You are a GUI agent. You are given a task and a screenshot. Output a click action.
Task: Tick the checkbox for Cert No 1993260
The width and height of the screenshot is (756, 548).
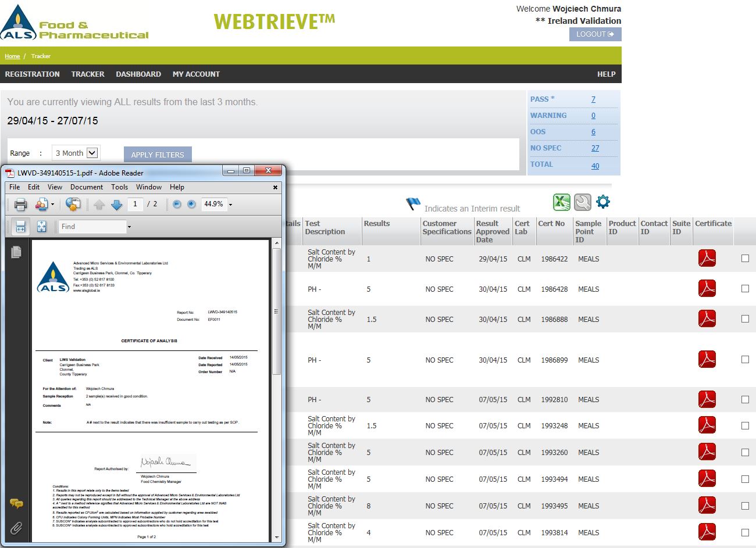coord(745,452)
